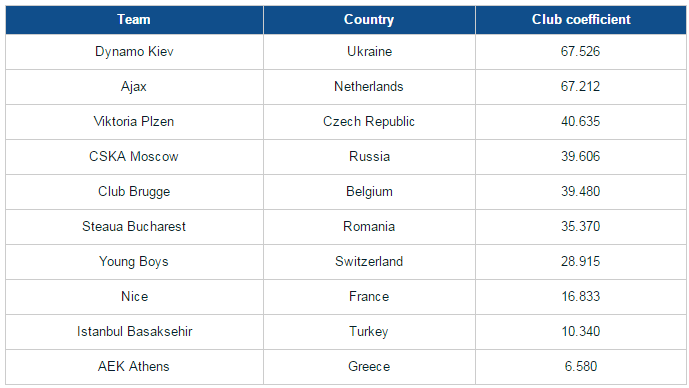The image size is (689, 388).
Task: Click the Country column header
Action: (369, 20)
